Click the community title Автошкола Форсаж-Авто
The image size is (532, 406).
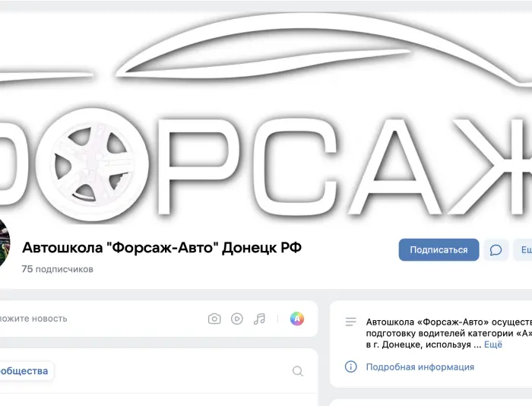pos(162,248)
